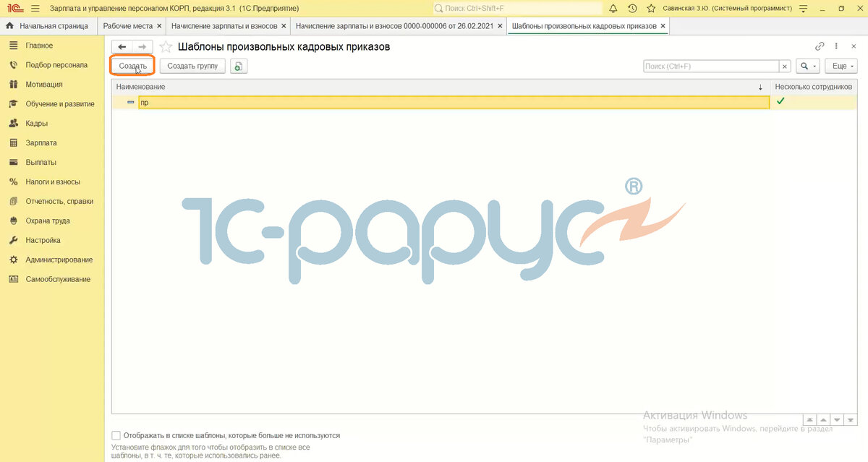
Task: Open Подбор персонала section
Action: 56,64
